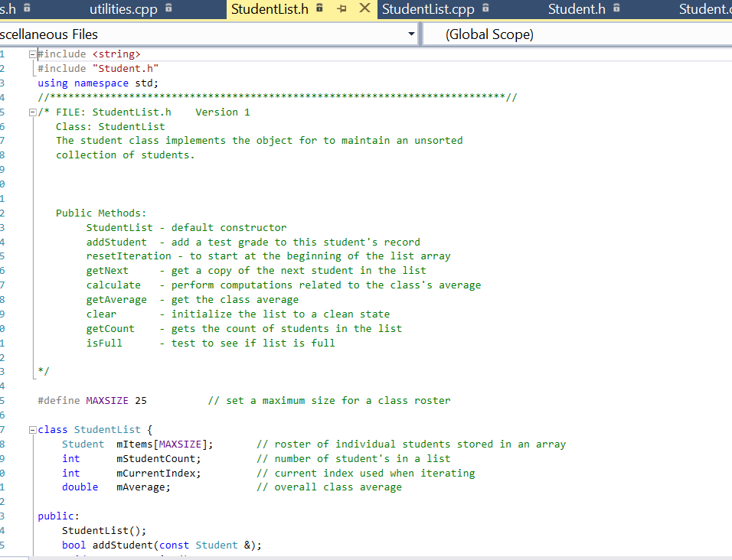The width and height of the screenshot is (732, 560).
Task: Select the StudentList.h tab
Action: pos(270,9)
